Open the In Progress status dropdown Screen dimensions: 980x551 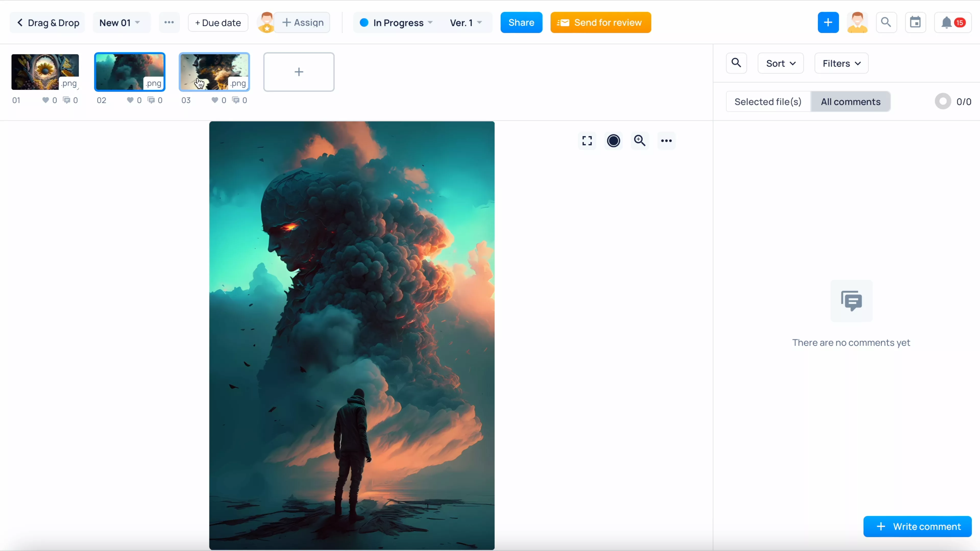(396, 22)
